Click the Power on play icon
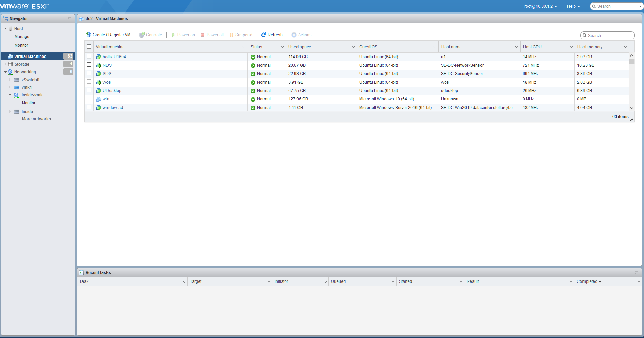This screenshot has height=338, width=644. coord(173,35)
